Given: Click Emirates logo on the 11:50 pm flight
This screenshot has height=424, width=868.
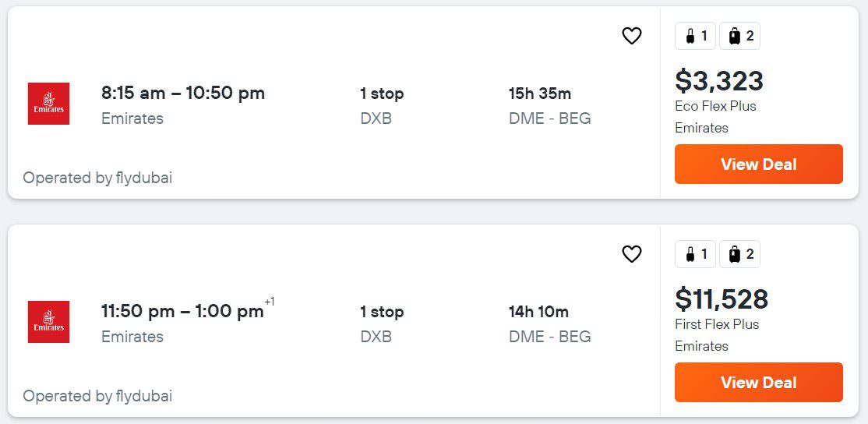Looking at the screenshot, I should click(x=48, y=322).
